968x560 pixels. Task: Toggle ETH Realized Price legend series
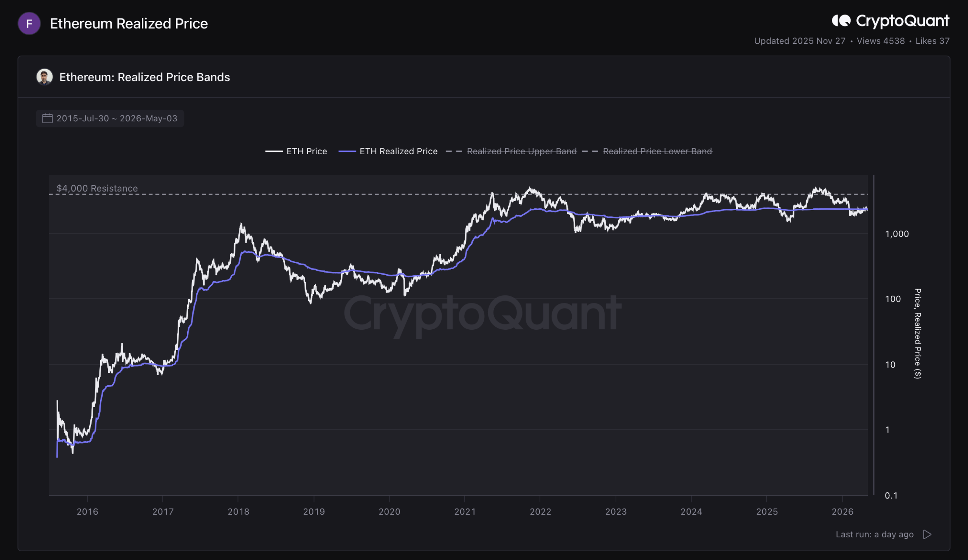pos(388,151)
